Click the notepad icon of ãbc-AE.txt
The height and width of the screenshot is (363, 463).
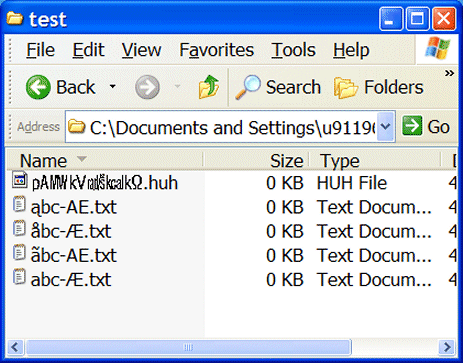pos(19,252)
